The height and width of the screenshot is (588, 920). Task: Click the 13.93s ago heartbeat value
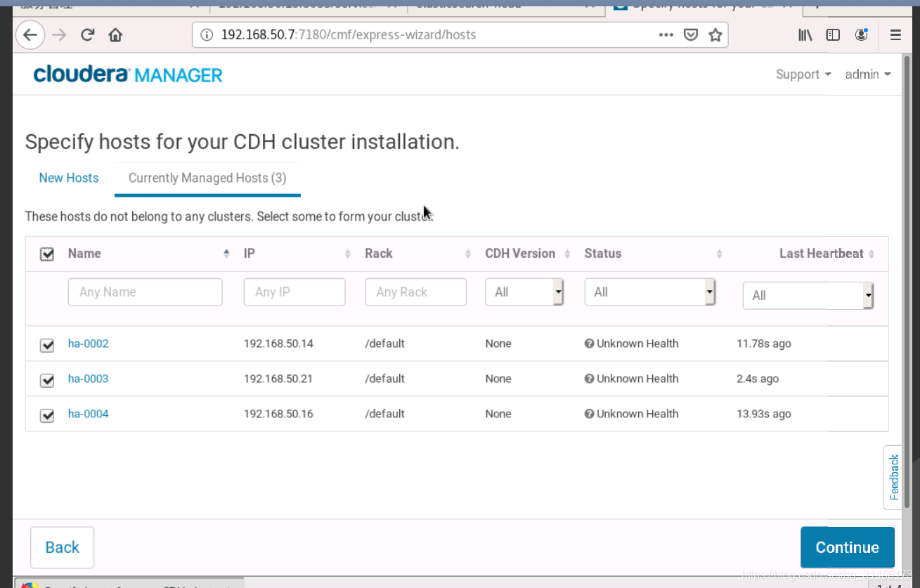pos(764,414)
